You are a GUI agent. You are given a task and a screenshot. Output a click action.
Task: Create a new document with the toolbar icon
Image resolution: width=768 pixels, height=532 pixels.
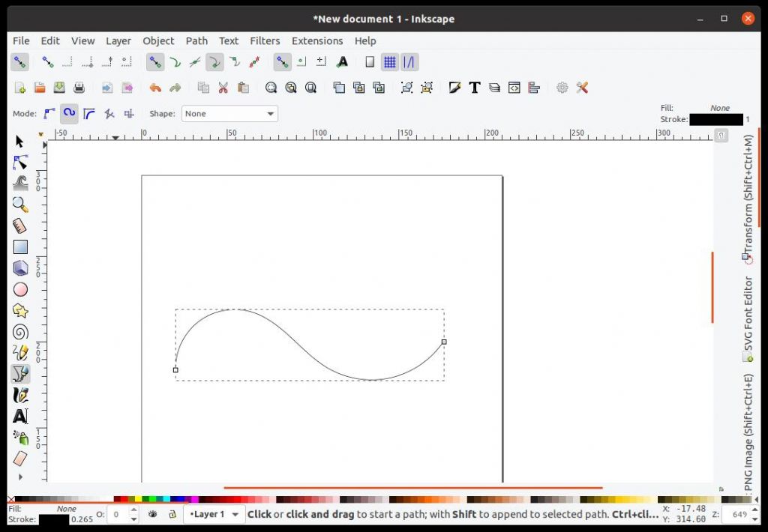point(20,88)
